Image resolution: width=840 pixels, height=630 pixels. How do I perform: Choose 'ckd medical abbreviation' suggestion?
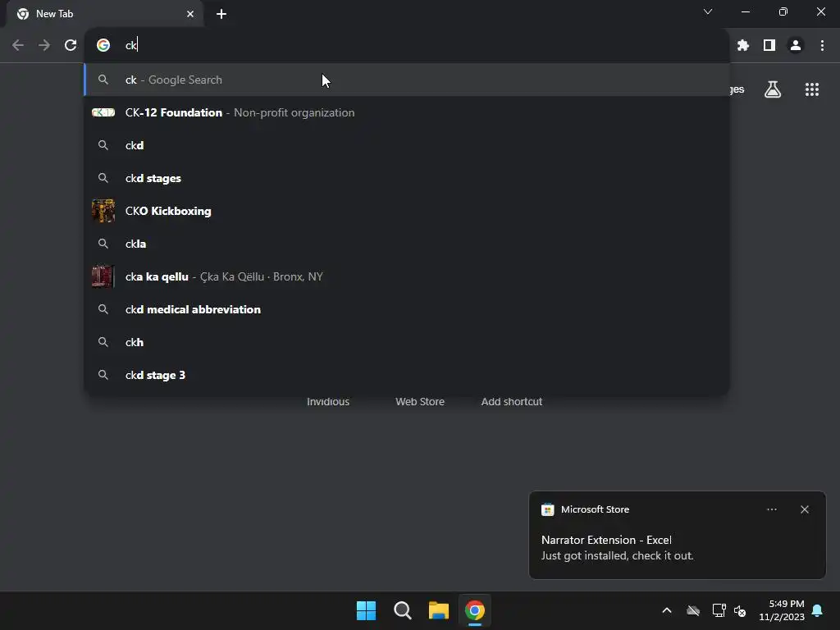(x=407, y=309)
